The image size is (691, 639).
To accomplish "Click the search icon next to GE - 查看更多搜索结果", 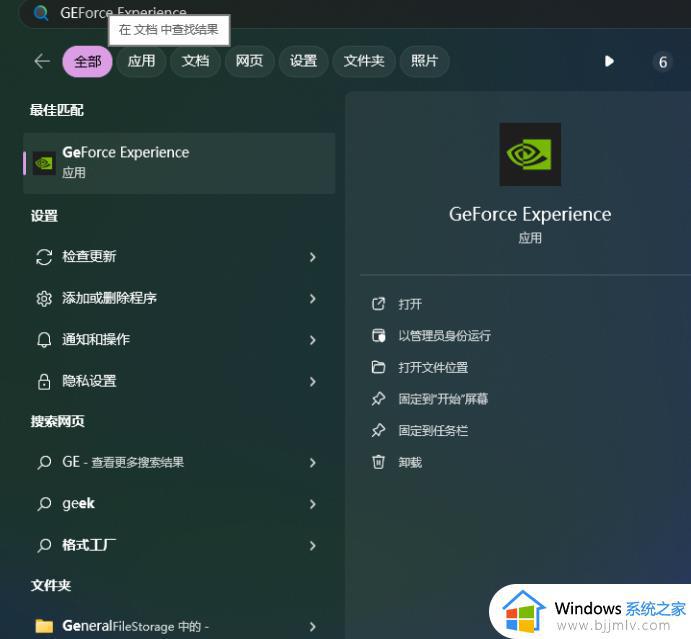I will [44, 463].
